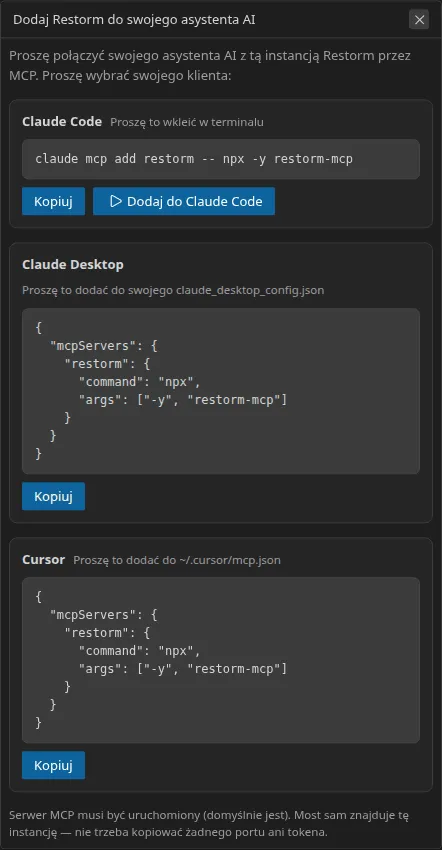Click the play icon on Dodaj do Claude Code
Viewport: 442px width, 850px height.
(116, 201)
